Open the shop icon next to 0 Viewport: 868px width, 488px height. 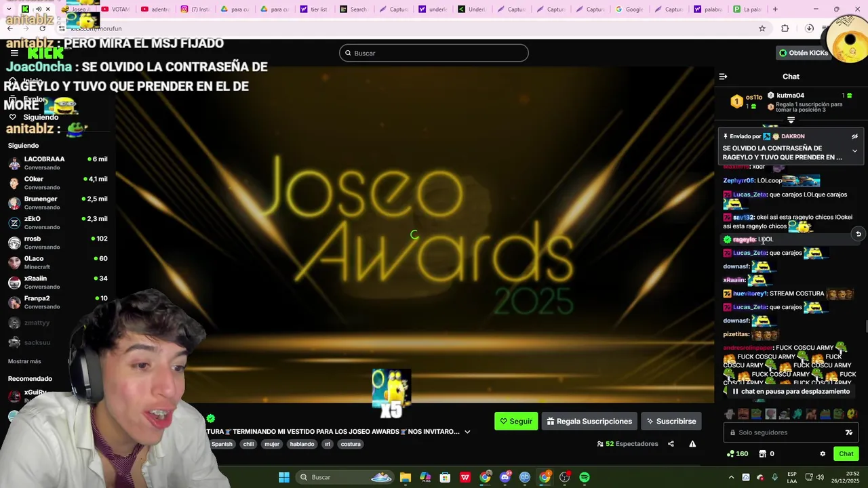coord(762,454)
